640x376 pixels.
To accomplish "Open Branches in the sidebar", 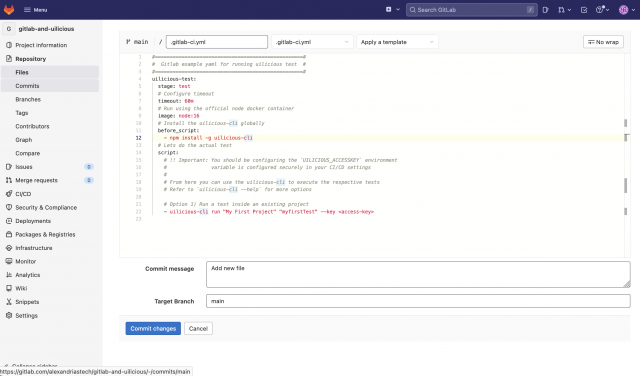I will coord(28,99).
